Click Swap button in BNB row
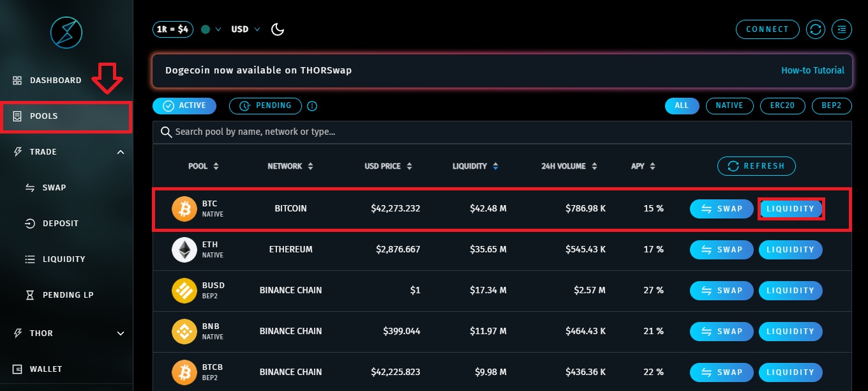 pos(721,332)
